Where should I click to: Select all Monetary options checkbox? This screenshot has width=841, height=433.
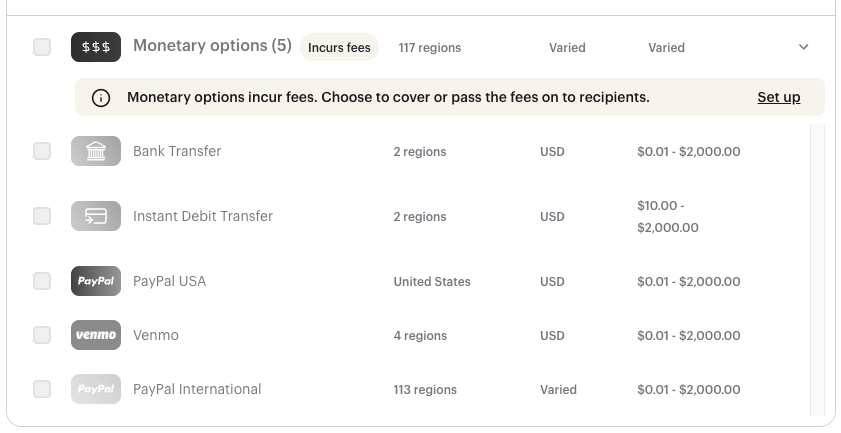point(42,47)
